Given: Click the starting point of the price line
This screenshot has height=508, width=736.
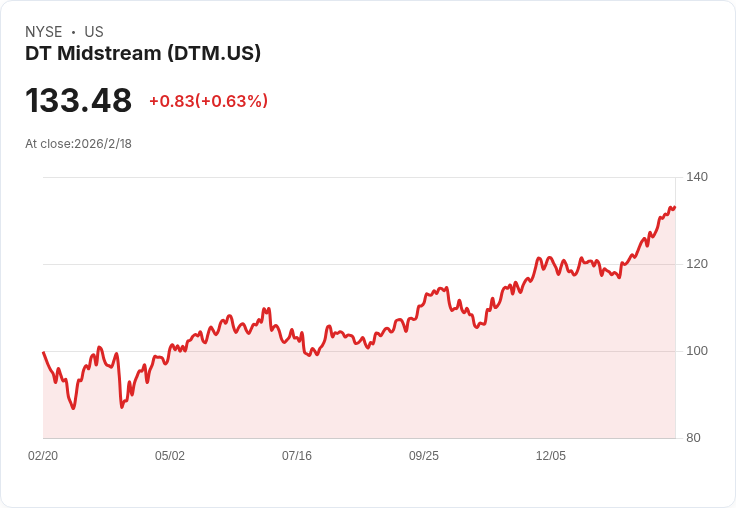Looking at the screenshot, I should 43,352.
